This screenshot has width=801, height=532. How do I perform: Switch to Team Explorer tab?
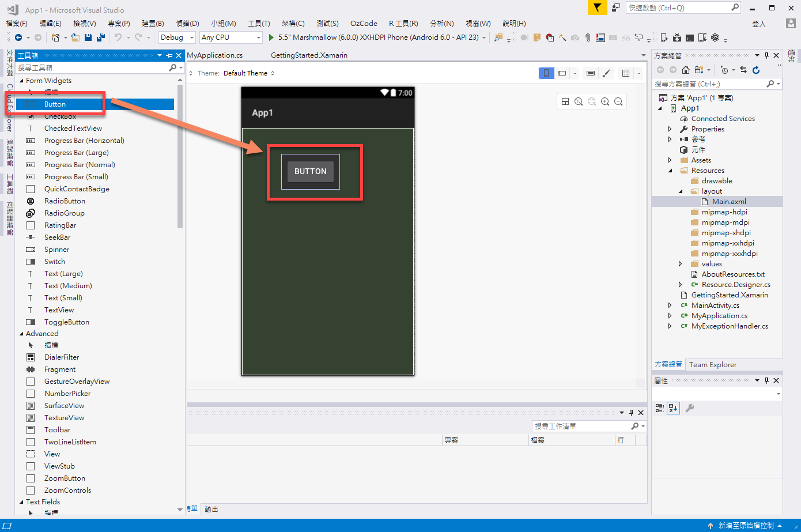[713, 365]
